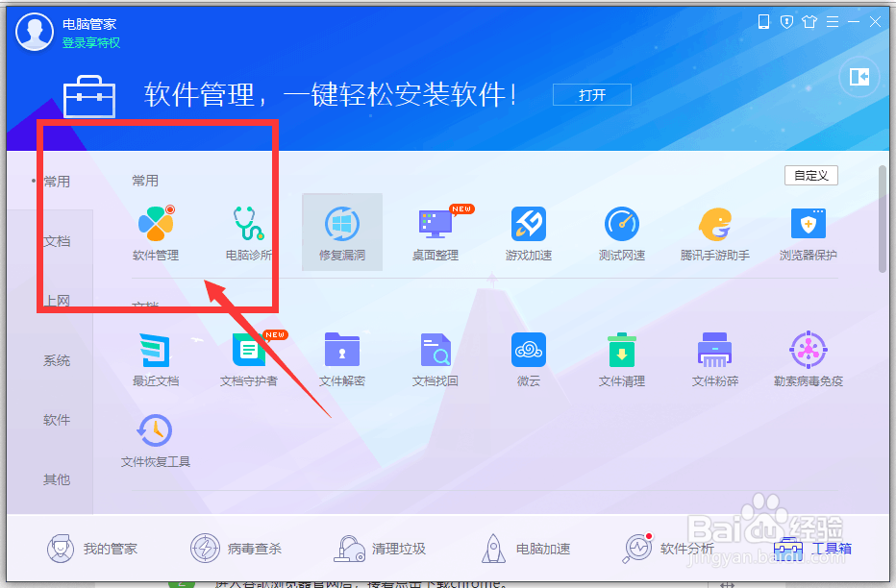This screenshot has height=588, width=896.
Task: Select the 其他 sidebar category
Action: pos(57,479)
